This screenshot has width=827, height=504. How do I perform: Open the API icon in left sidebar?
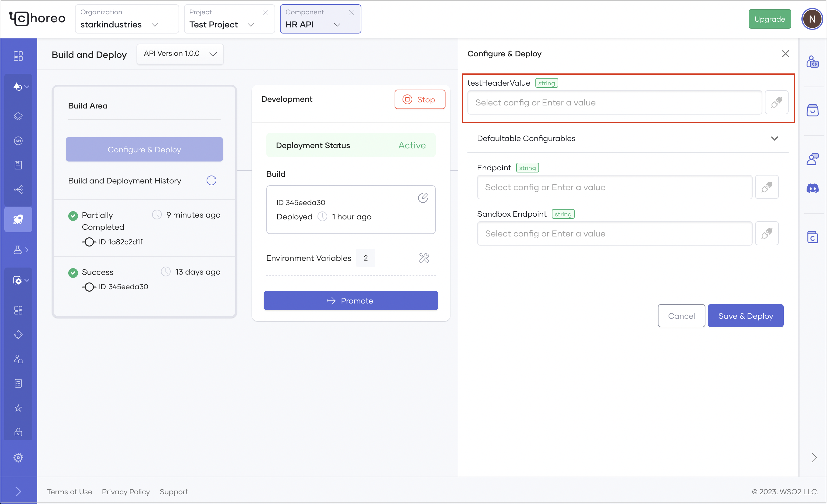tap(18, 140)
